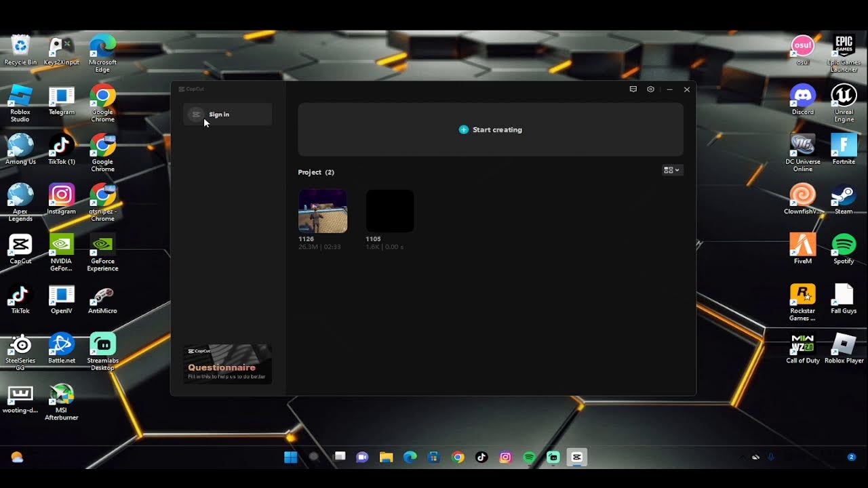868x488 pixels.
Task: Select the SteelSeries GG desktop icon
Action: tap(20, 352)
